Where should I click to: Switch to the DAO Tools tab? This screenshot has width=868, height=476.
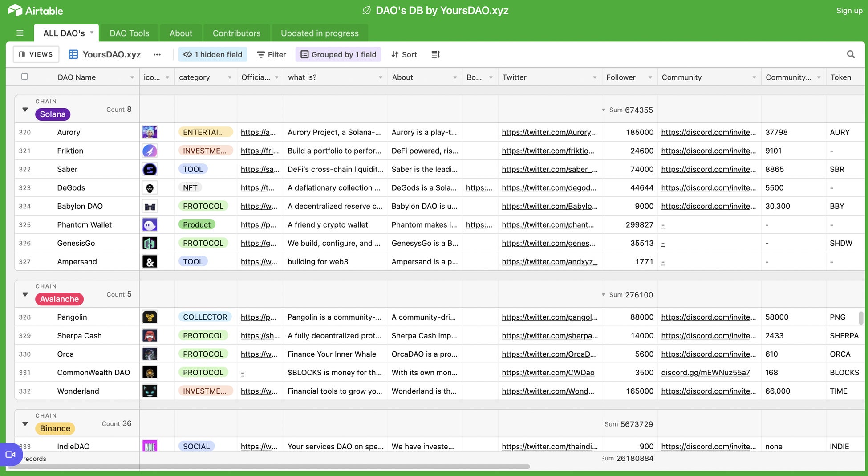(x=129, y=33)
